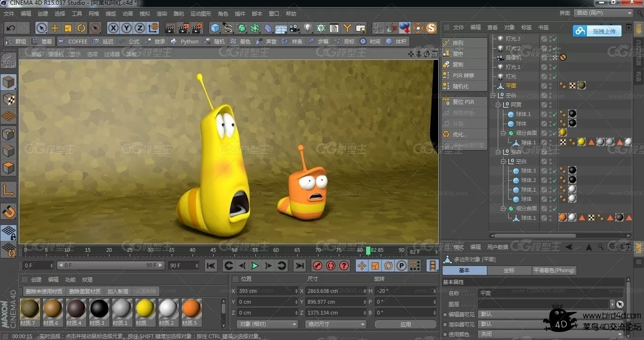Select the 平面 object in tree
Image resolution: width=644 pixels, height=340 pixels.
(x=511, y=86)
